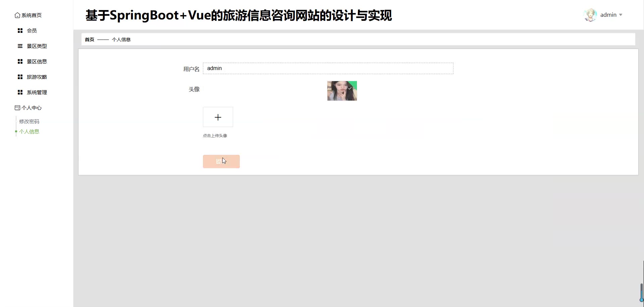This screenshot has width=644, height=307.
Task: Open the 系统管理 menu
Action: 37,92
